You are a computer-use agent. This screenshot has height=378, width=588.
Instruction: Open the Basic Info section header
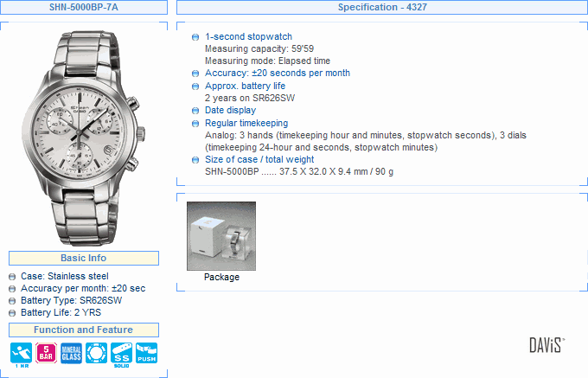(x=84, y=258)
